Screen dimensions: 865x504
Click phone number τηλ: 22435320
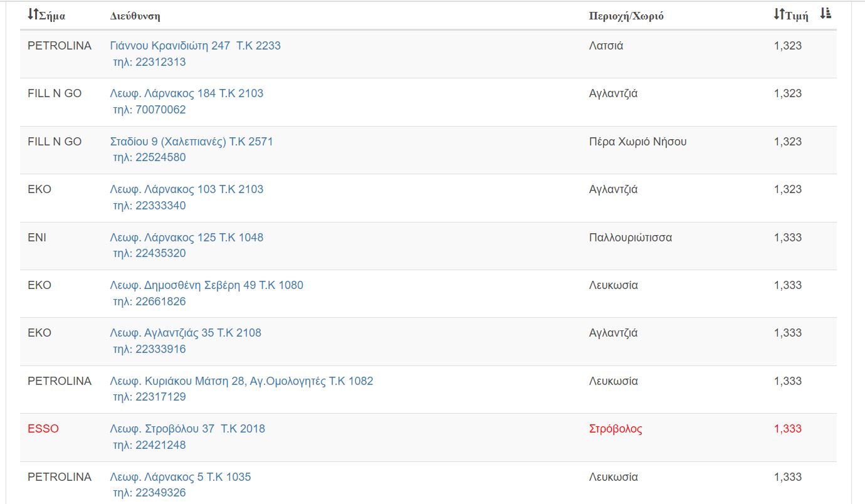(149, 253)
